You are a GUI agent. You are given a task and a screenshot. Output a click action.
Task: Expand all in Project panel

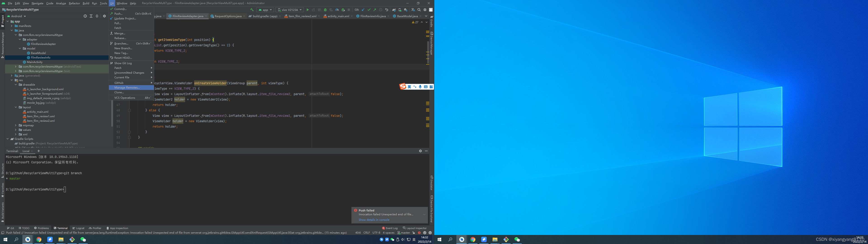[x=91, y=16]
